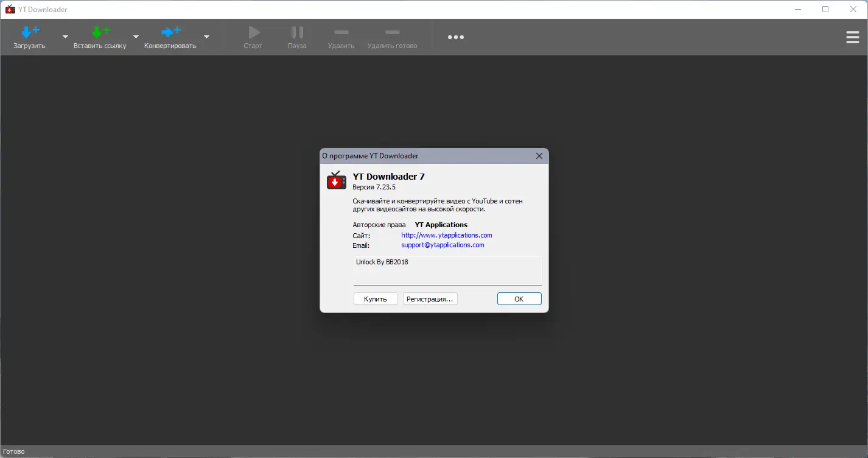
Task: Click the Купить button
Action: (376, 299)
